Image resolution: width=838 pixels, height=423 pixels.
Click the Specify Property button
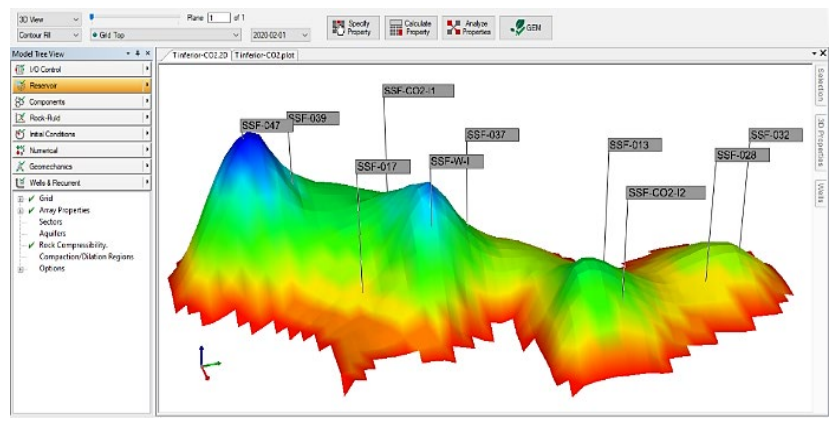[x=351, y=27]
